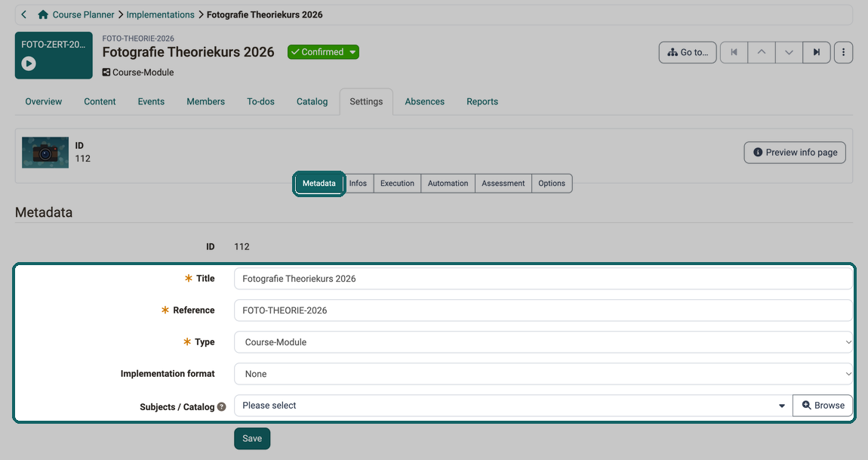Switch to the To-dos tab

(260, 101)
